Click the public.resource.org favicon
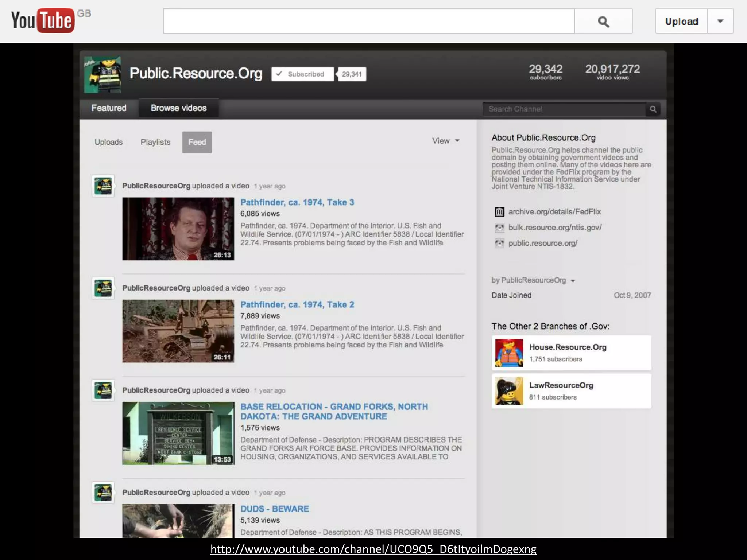 [x=499, y=243]
